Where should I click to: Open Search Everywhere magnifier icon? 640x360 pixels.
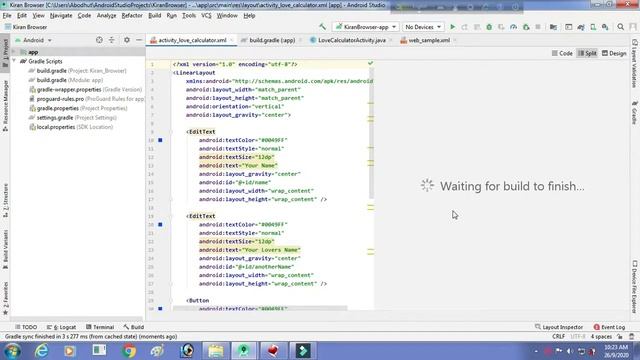[x=620, y=27]
